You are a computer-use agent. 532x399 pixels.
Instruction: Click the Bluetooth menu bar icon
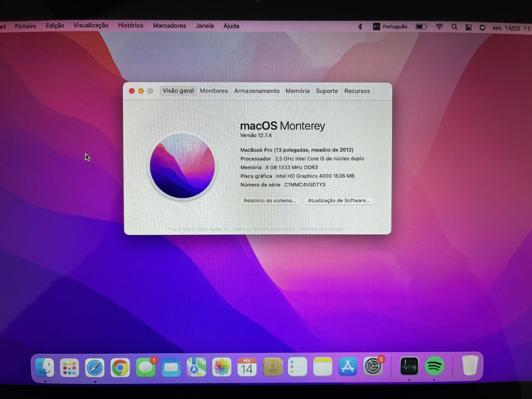coord(360,27)
